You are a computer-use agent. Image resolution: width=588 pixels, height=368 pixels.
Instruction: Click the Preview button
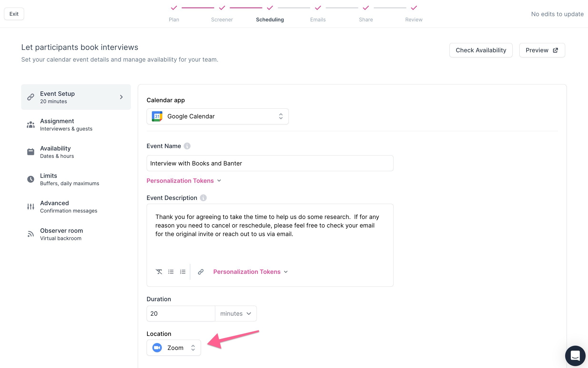pos(542,50)
